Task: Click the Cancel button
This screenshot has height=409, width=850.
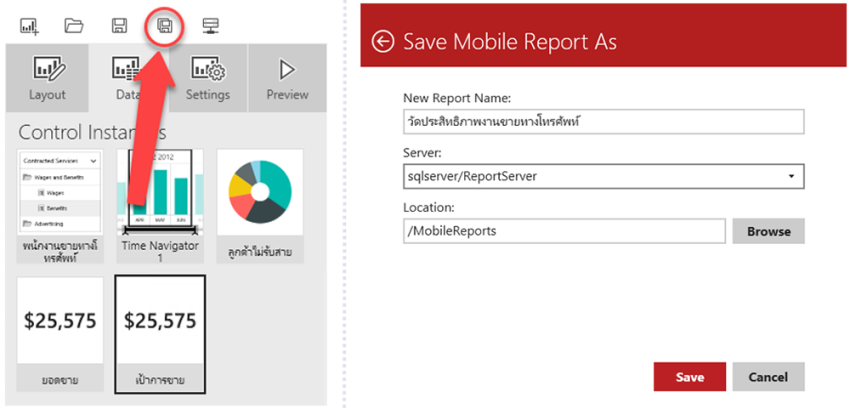Action: tap(768, 377)
